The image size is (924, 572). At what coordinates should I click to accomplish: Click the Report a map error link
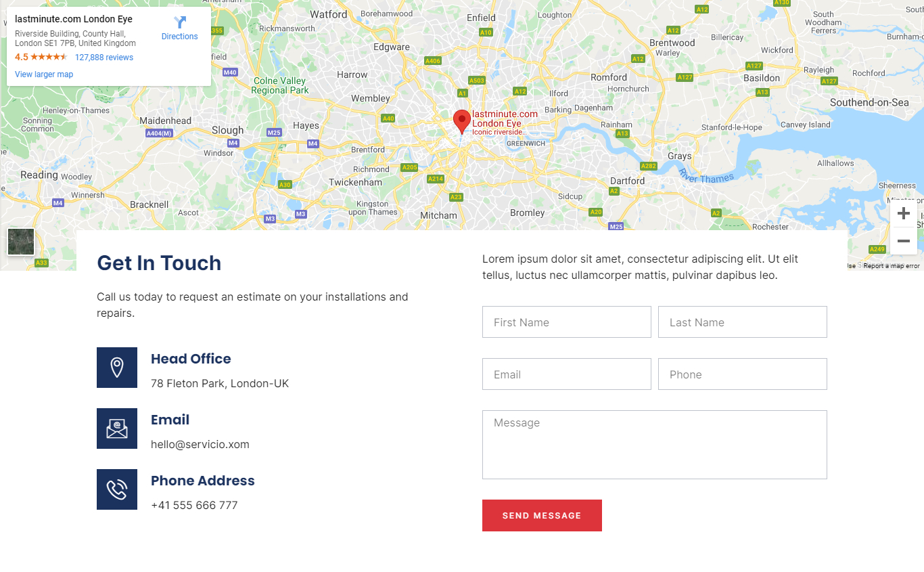pyautogui.click(x=892, y=266)
